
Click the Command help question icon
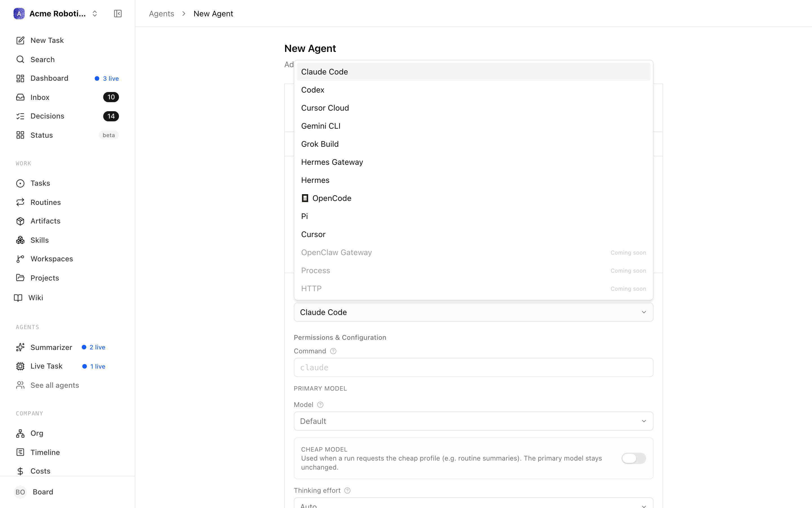(x=333, y=351)
